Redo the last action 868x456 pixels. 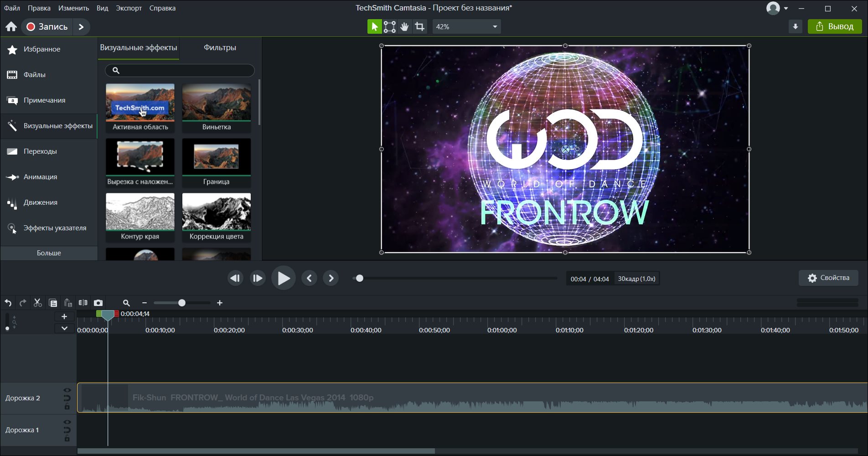23,303
